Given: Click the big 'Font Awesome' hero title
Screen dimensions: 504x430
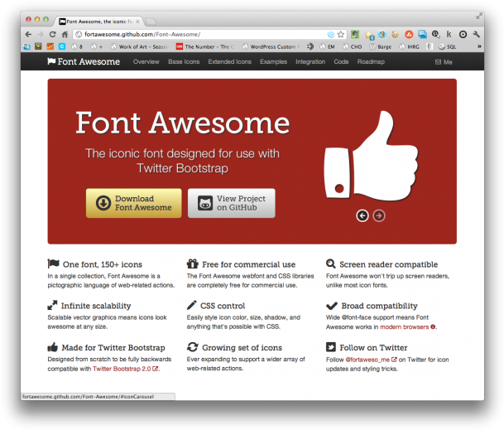Looking at the screenshot, I should pos(183,123).
